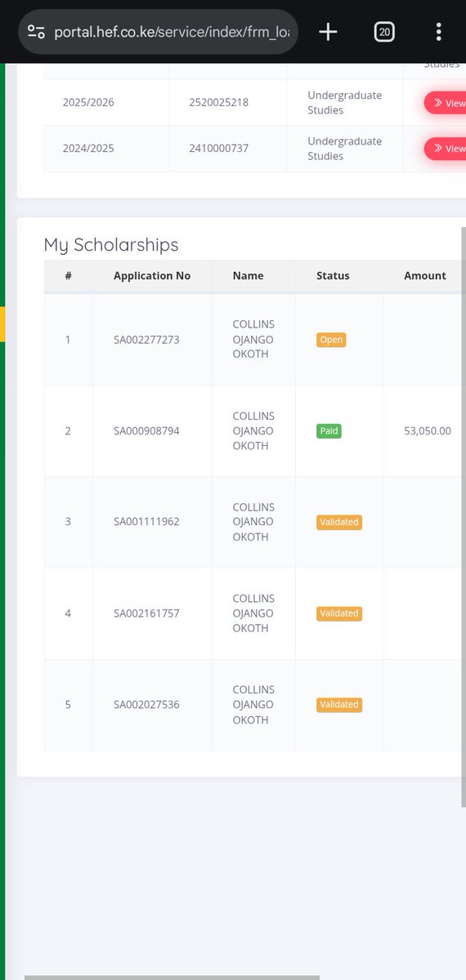Select Validated badge for SA001111962
This screenshot has width=466, height=980.
[x=339, y=522]
